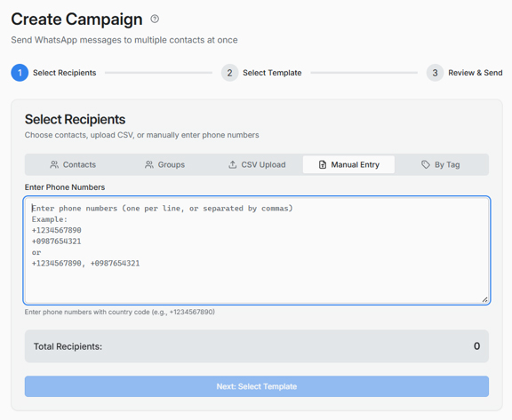
Task: Click the Total Recipients count value
Action: click(476, 346)
